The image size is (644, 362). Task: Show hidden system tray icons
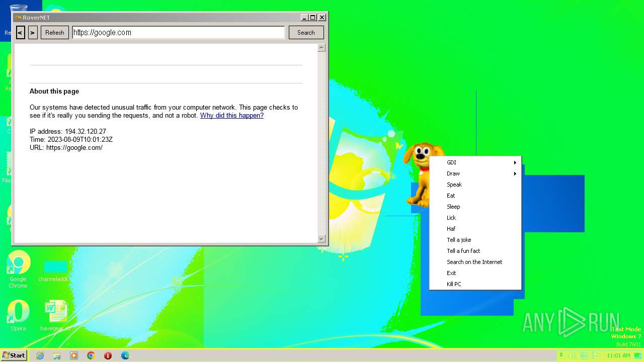pyautogui.click(x=561, y=355)
